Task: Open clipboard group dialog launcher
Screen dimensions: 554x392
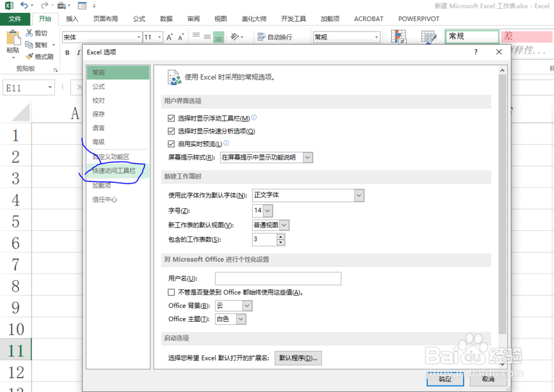Action: click(x=55, y=70)
